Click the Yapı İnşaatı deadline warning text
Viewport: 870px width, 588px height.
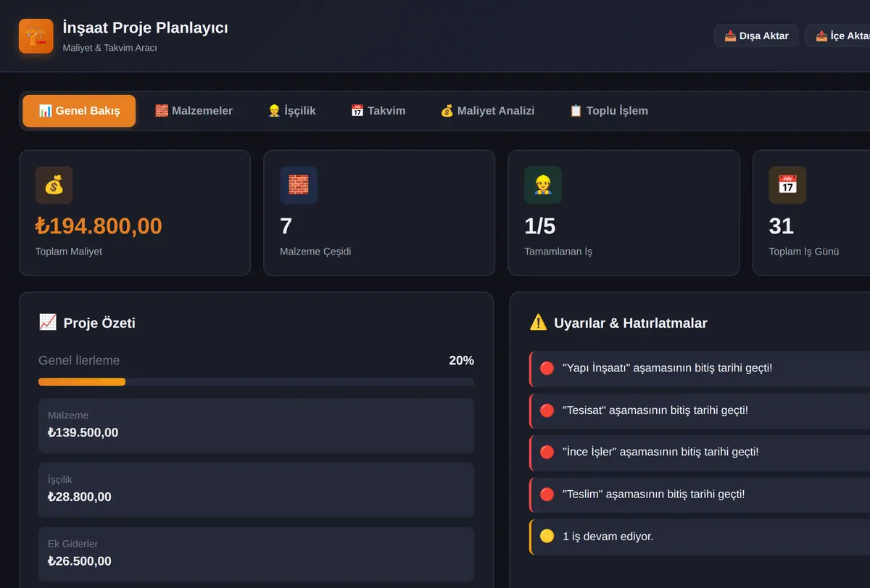(667, 368)
